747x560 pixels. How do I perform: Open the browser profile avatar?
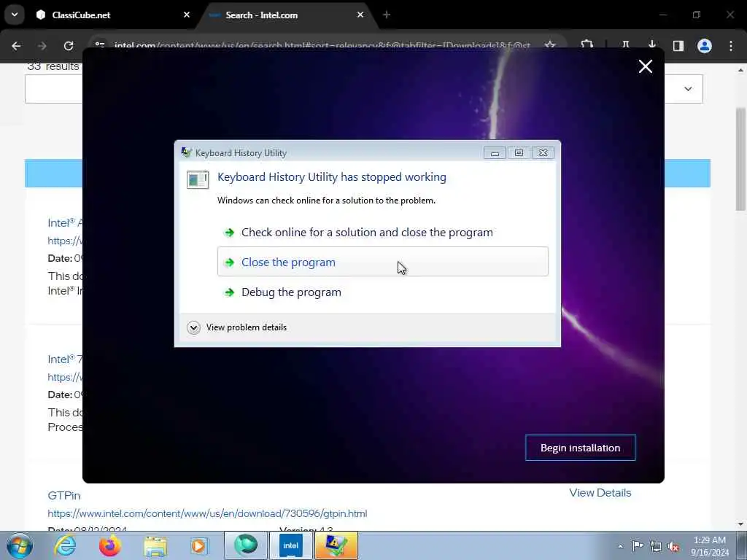[x=705, y=46]
